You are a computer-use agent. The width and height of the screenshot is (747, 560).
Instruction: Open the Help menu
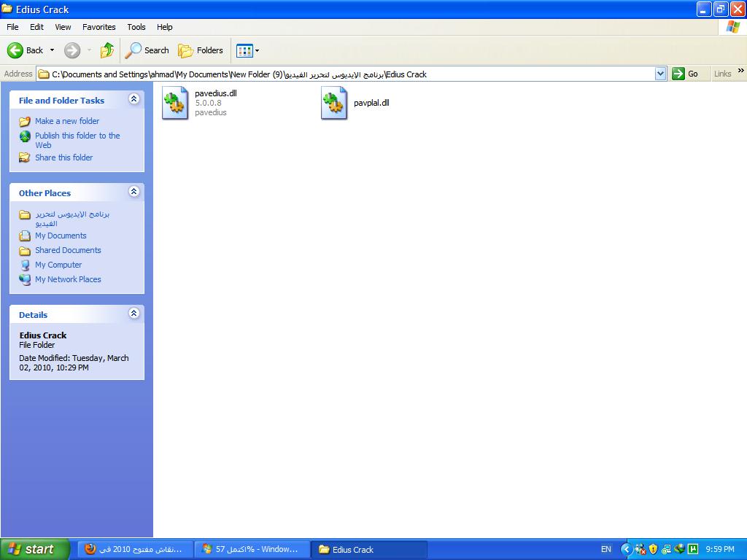164,27
